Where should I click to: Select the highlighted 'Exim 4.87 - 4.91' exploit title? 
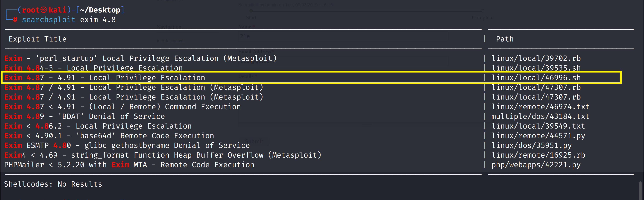coord(105,78)
